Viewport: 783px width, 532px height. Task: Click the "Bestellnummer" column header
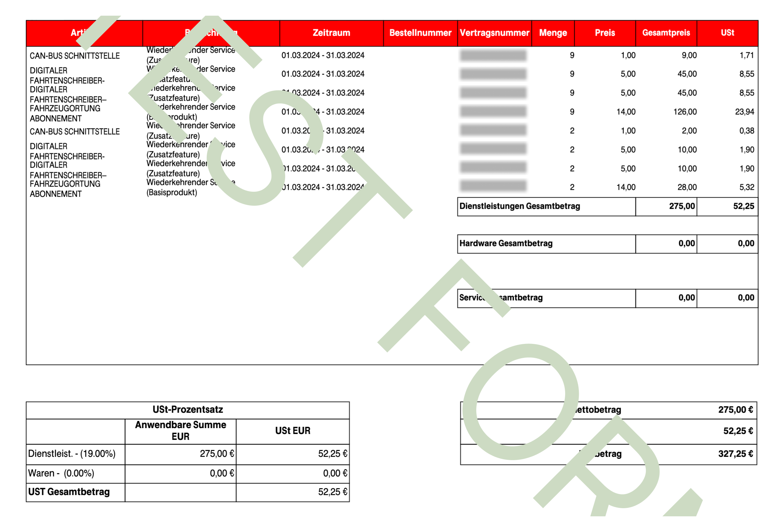(x=420, y=33)
